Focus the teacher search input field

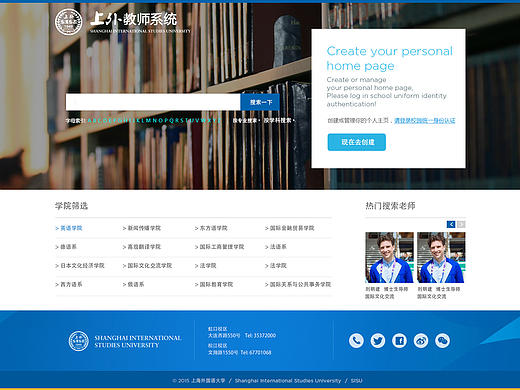153,102
